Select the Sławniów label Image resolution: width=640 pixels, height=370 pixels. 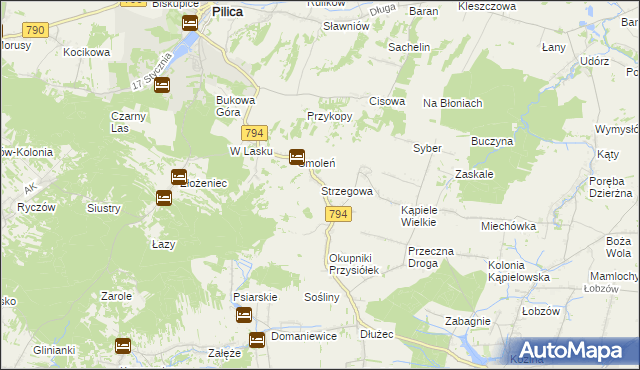346,26
